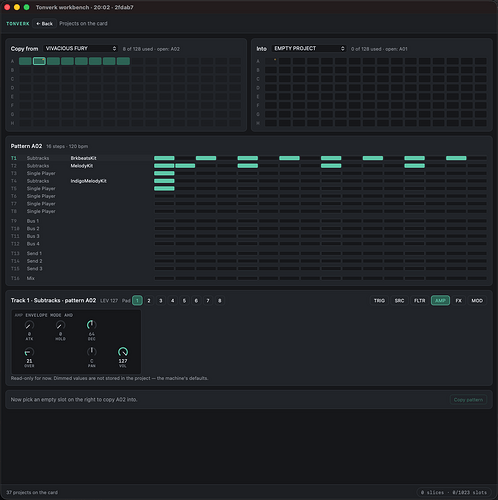Screen dimensions: 498x500
Task: Toggle second step trig on T2 MelodyKit
Action: tap(185, 166)
